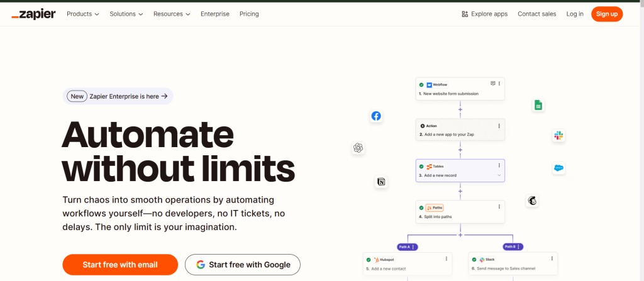Click the comment icon on Webflow step
The image size is (644, 281).
click(493, 84)
